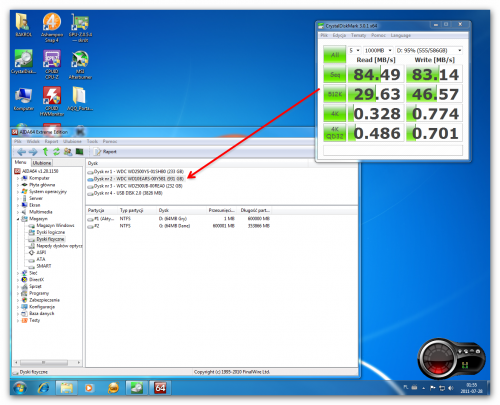Switch to the Ulubione tab in AIDA64
This screenshot has width=500, height=405.
point(42,163)
